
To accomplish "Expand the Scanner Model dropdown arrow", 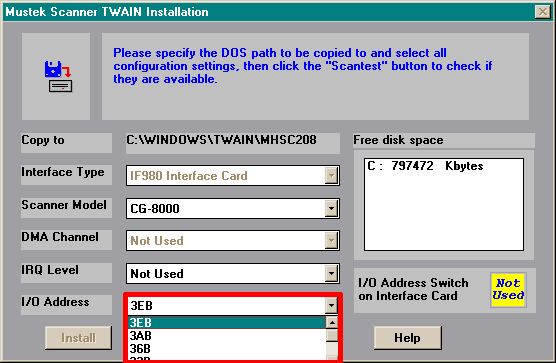I will [x=331, y=208].
